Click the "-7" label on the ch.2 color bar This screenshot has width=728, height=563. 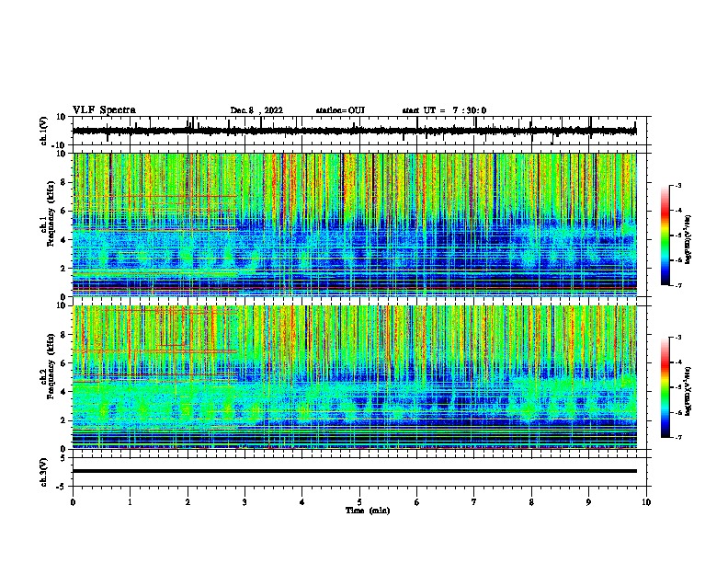(678, 438)
